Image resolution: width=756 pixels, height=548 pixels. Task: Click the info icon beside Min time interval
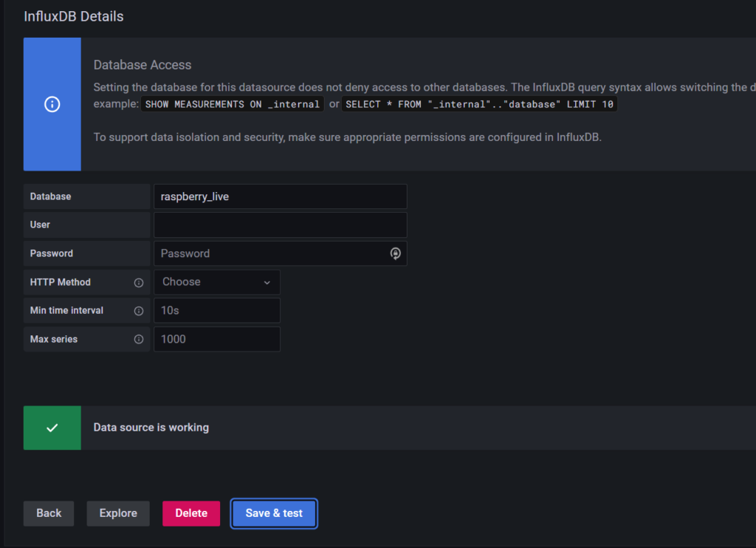point(138,311)
